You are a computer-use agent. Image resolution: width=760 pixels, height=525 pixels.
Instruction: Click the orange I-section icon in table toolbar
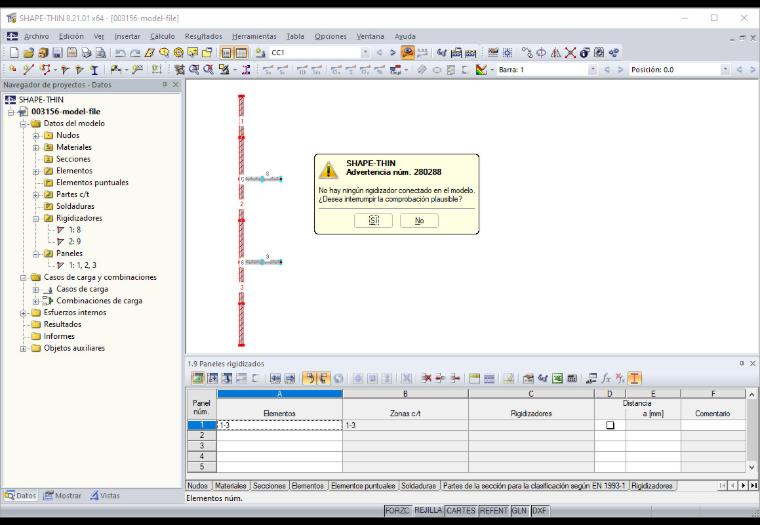click(x=634, y=378)
